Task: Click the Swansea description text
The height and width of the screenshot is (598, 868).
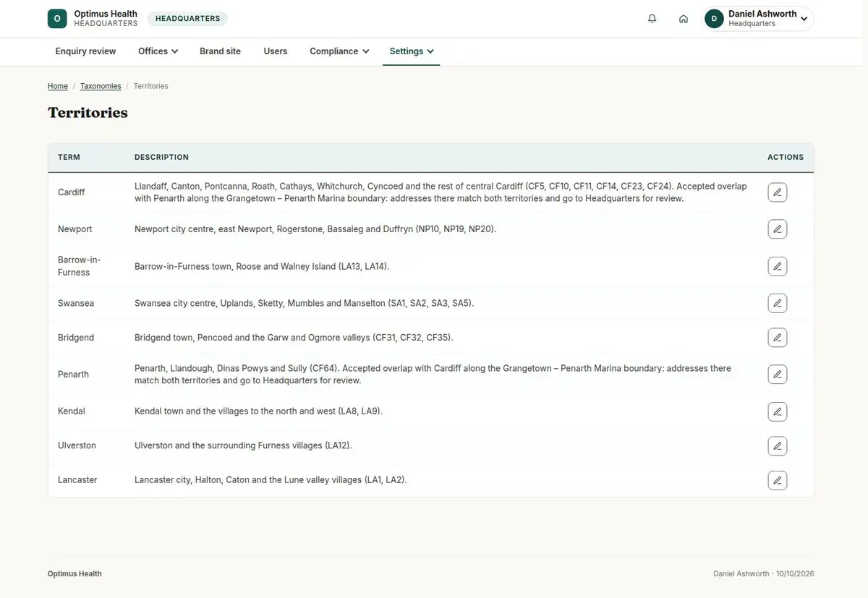Action: (x=304, y=303)
